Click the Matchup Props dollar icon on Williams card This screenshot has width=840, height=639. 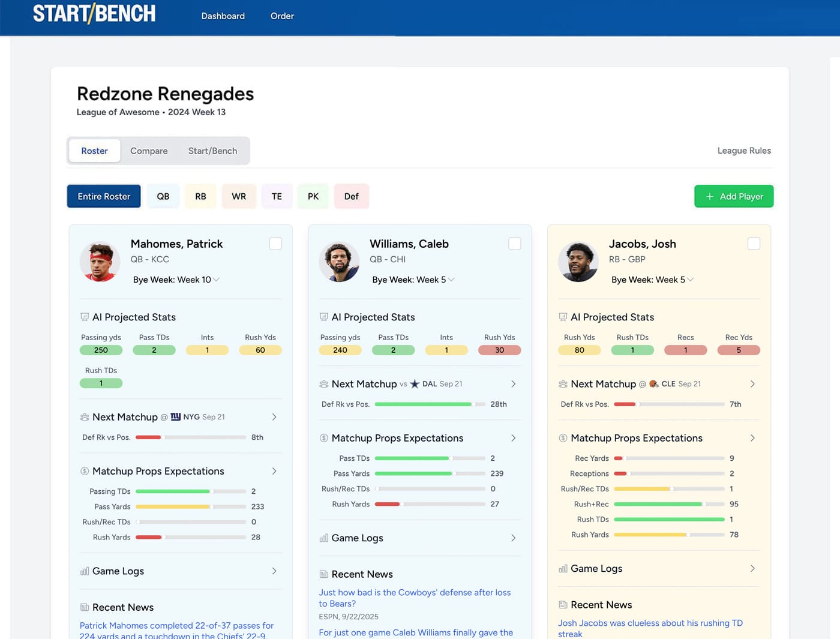[x=324, y=438]
